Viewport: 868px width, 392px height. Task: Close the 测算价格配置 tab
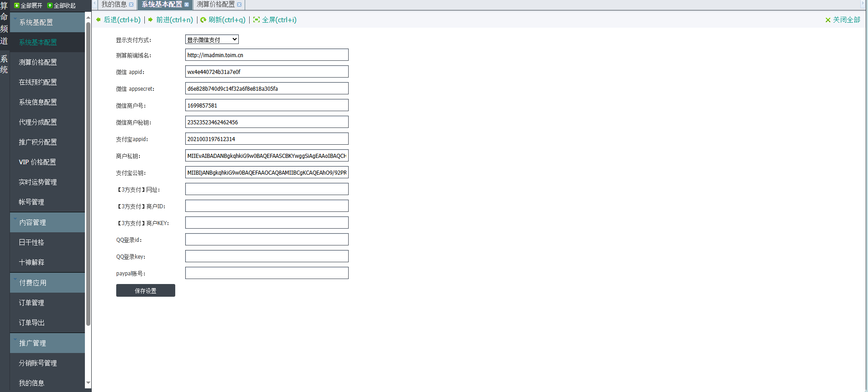tap(239, 5)
